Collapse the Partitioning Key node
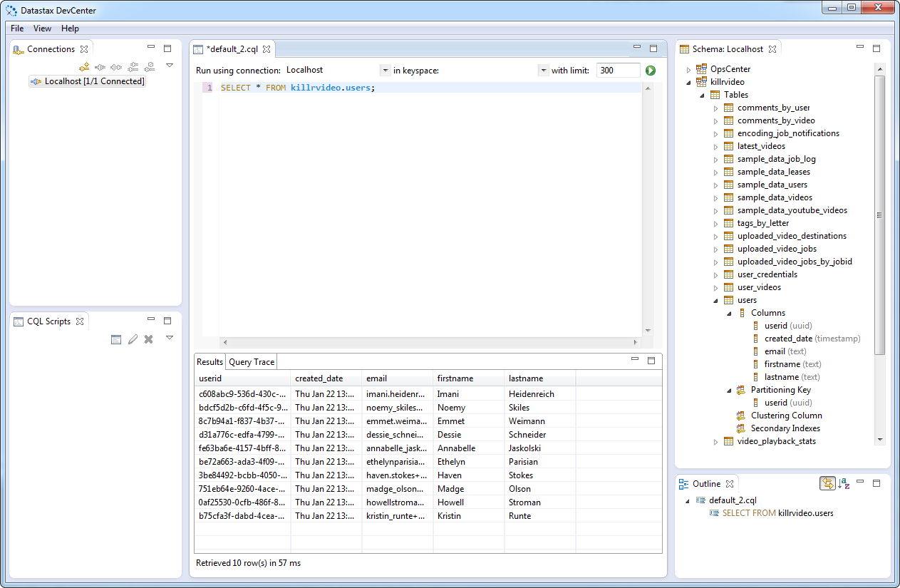The height and width of the screenshot is (588, 900). 730,390
